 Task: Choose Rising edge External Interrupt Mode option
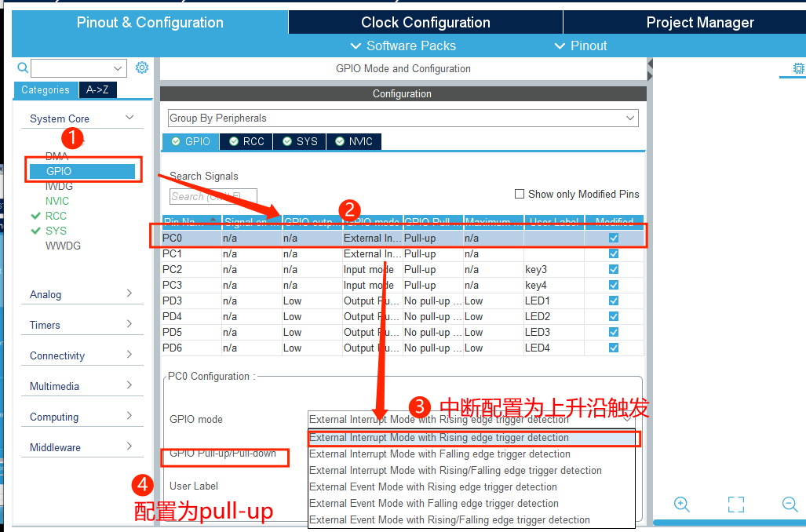[472, 437]
